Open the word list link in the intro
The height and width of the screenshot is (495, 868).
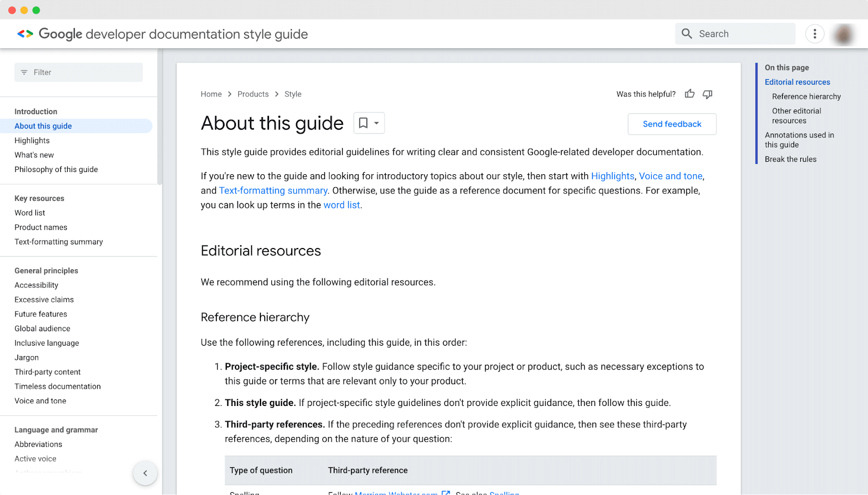pos(341,205)
